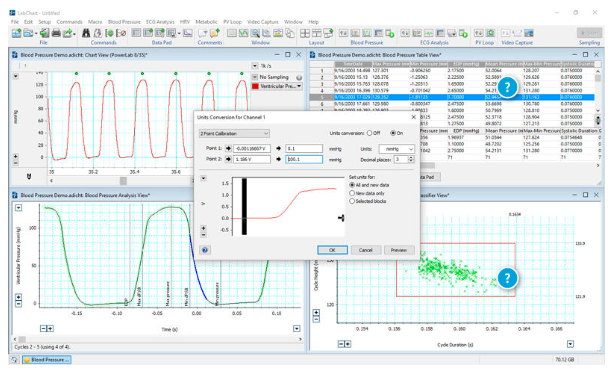Screen dimensions: 612x372
Task: Click the Point 2 mmHg value field
Action: coord(304,159)
